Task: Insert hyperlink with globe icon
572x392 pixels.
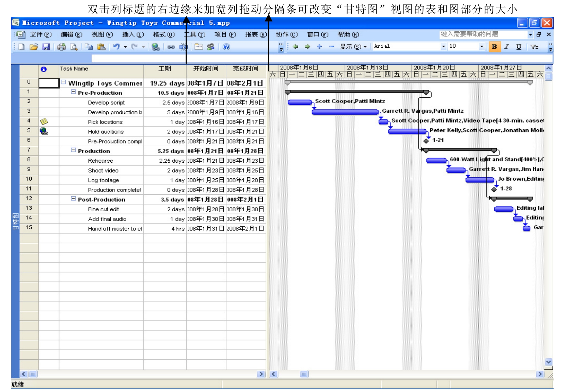Action: pyautogui.click(x=156, y=47)
